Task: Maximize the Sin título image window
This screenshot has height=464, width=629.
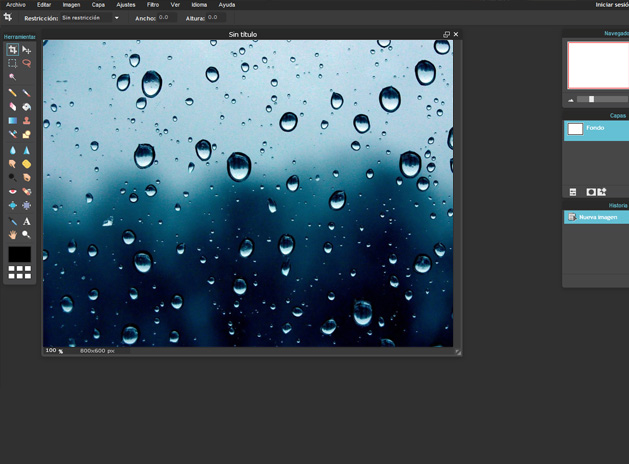Action: pyautogui.click(x=446, y=34)
